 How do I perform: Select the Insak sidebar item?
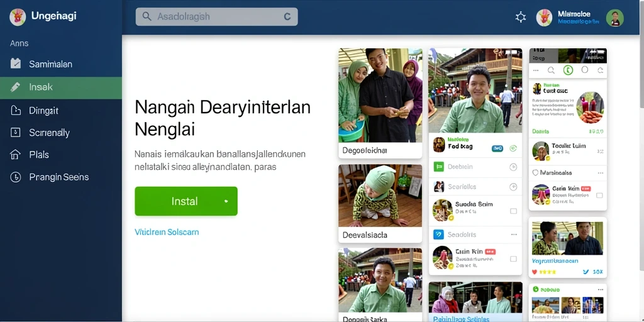tap(61, 87)
